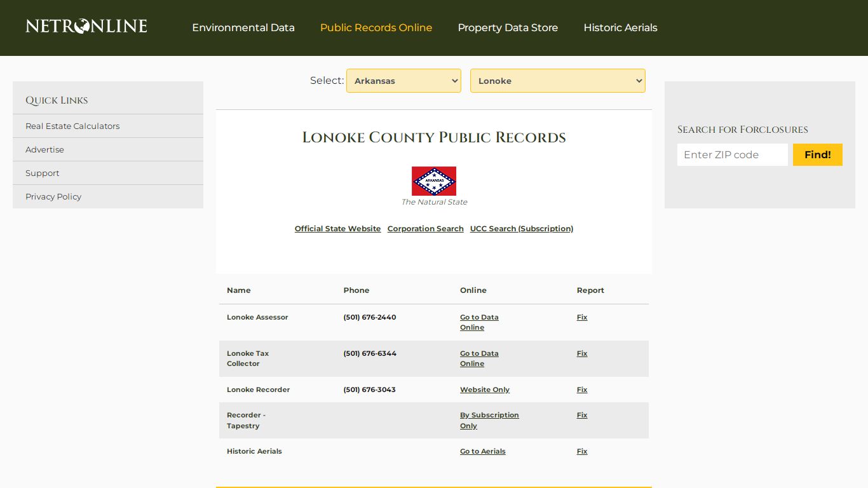
Task: Open Real Estate Calculators quick link
Action: 72,126
